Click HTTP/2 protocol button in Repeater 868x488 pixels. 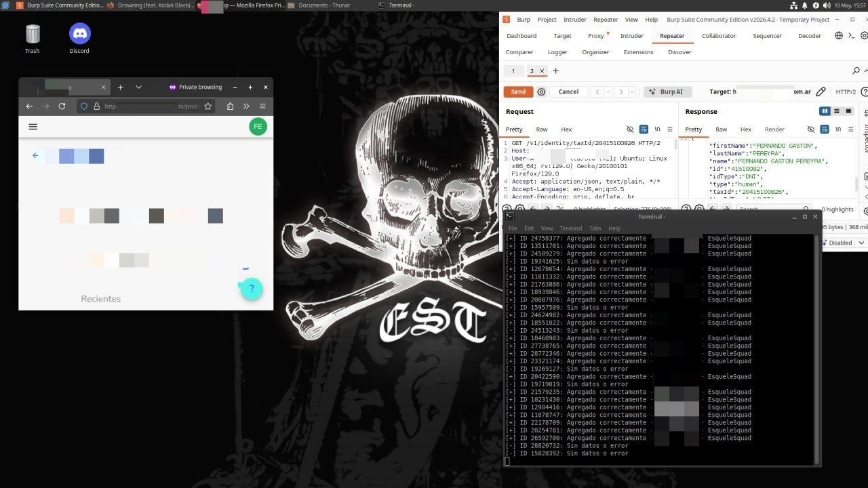[846, 91]
